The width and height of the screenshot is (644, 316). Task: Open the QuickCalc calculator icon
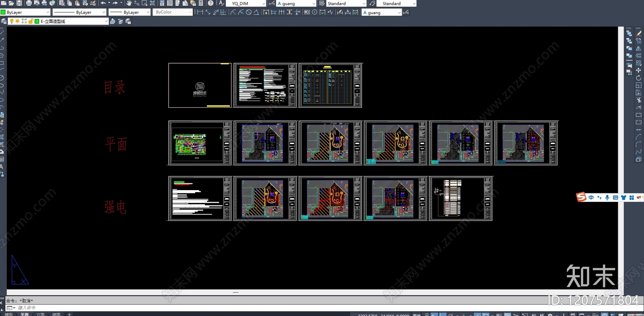[x=201, y=3]
